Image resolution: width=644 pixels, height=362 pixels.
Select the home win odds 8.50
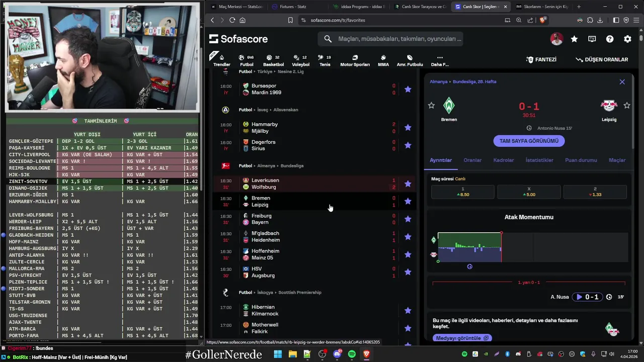pos(463,192)
